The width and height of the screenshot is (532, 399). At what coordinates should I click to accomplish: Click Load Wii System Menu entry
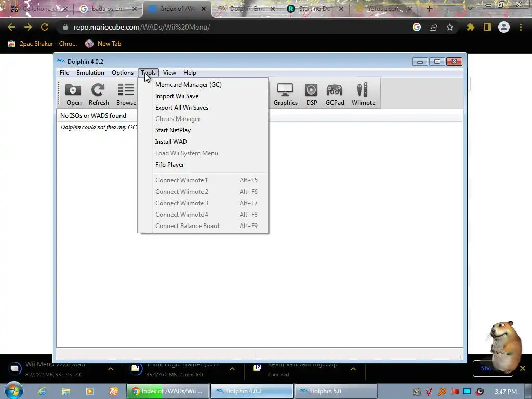pos(203,153)
